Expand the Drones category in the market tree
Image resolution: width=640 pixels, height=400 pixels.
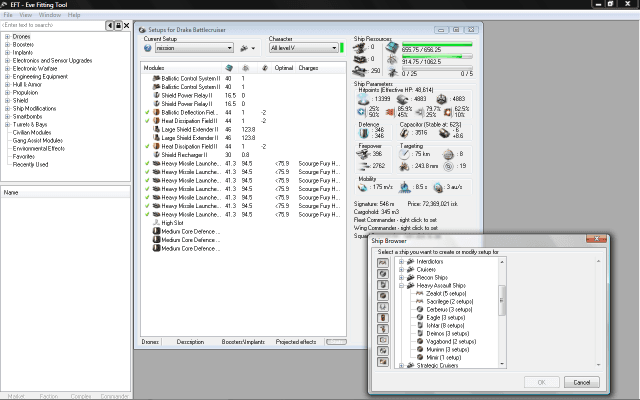[7, 37]
